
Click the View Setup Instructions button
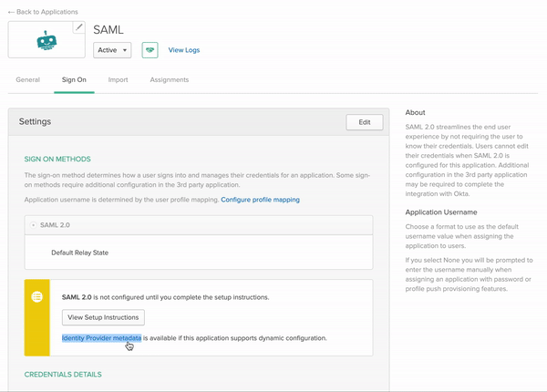(103, 317)
